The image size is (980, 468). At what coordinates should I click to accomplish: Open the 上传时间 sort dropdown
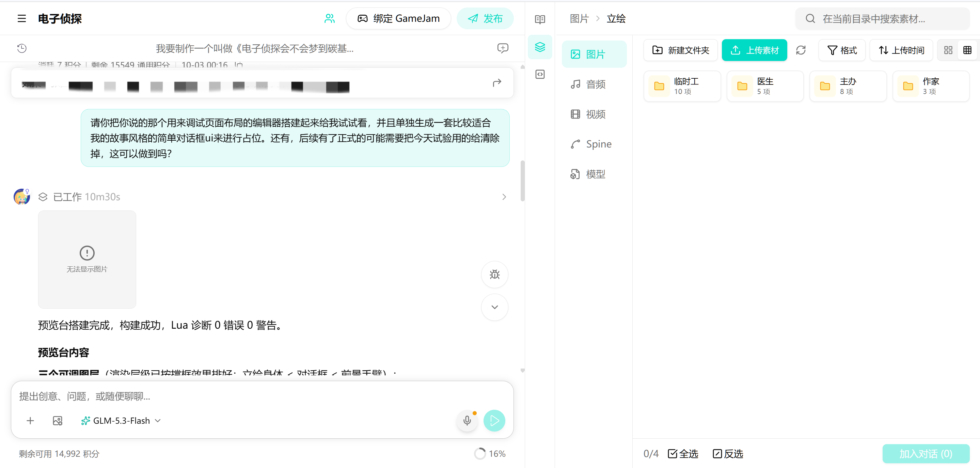[x=901, y=50]
